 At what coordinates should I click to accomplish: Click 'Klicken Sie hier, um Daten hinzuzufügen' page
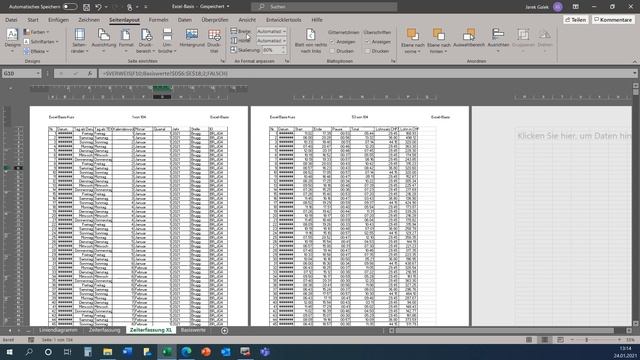point(574,136)
